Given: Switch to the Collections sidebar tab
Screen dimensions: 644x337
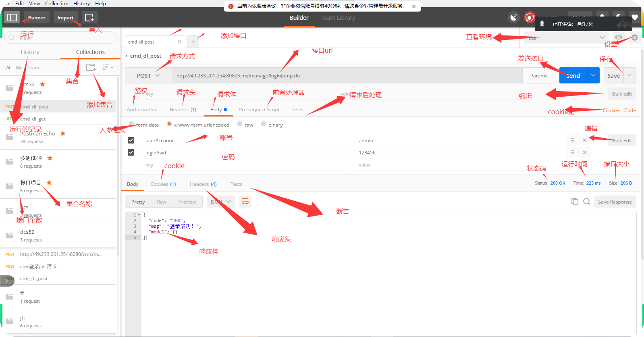Looking at the screenshot, I should pos(90,52).
